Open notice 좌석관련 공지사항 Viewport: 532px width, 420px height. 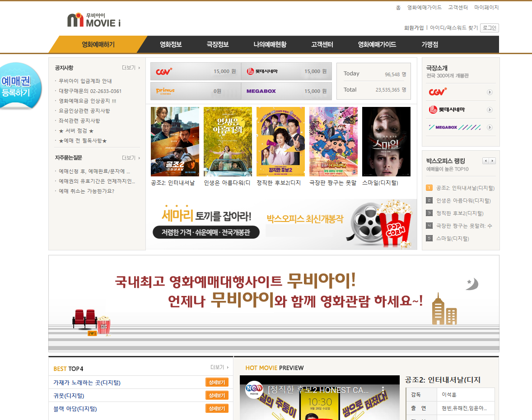(x=79, y=121)
